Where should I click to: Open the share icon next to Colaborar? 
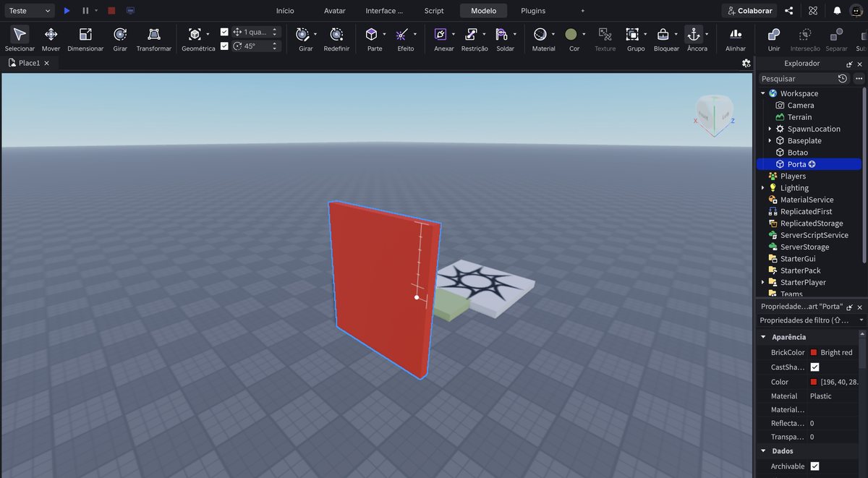click(x=788, y=11)
